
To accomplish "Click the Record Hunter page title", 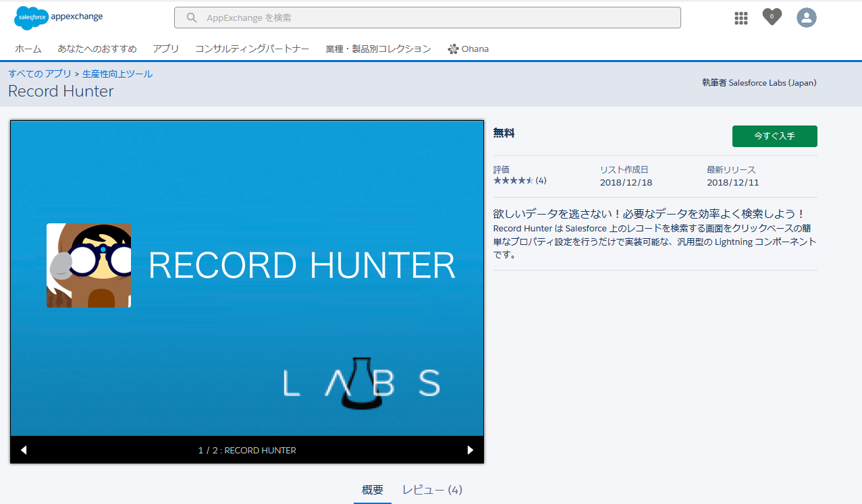I will click(x=61, y=91).
